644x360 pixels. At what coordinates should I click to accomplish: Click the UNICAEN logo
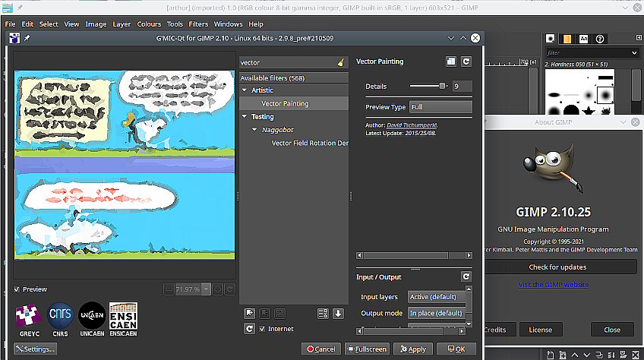92,320
